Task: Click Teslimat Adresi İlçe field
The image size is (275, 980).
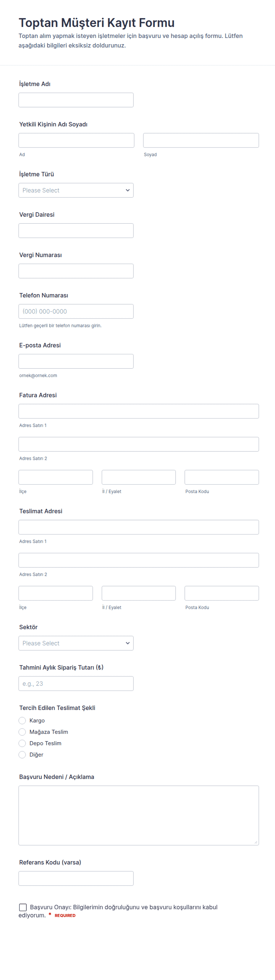Action: pos(56,593)
